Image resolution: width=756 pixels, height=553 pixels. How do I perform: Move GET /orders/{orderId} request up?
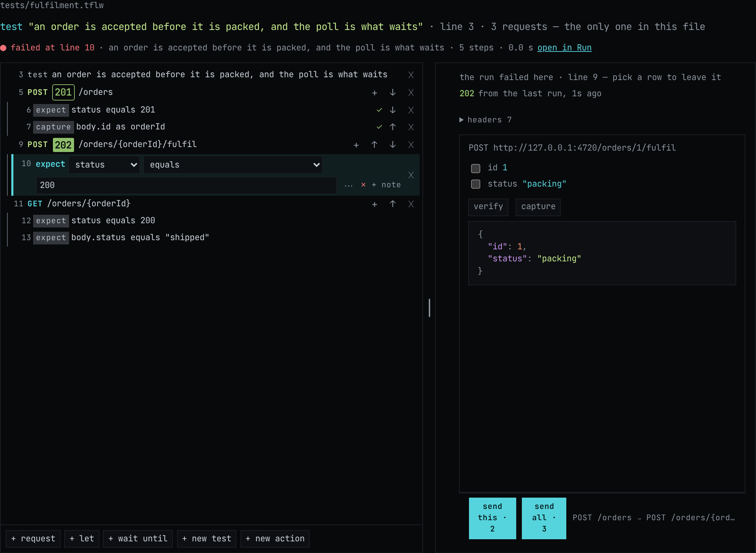tap(392, 204)
